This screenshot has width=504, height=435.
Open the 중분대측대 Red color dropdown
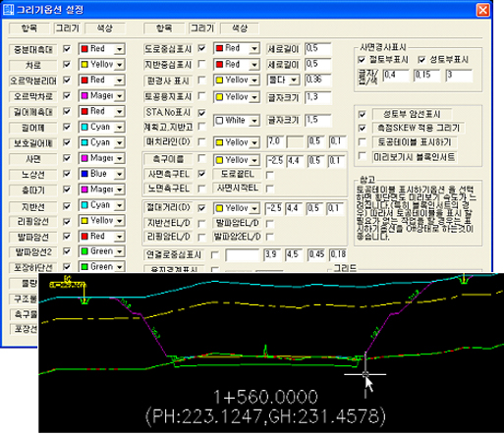click(119, 49)
